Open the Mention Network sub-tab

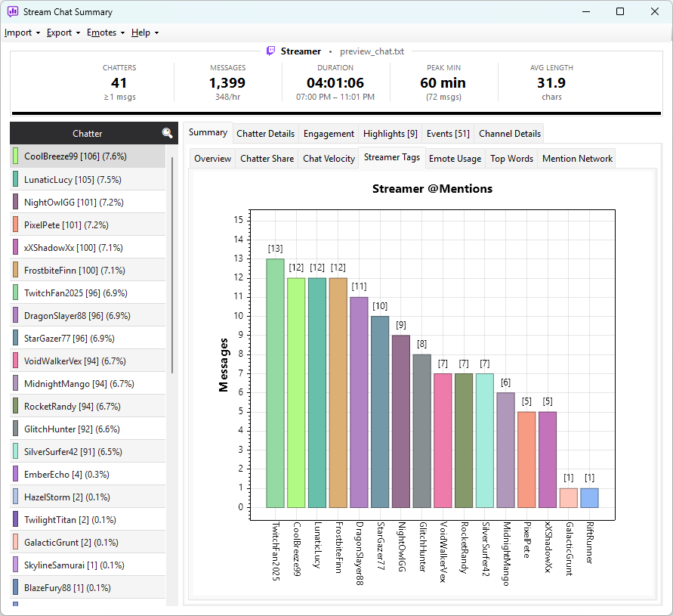click(x=577, y=159)
